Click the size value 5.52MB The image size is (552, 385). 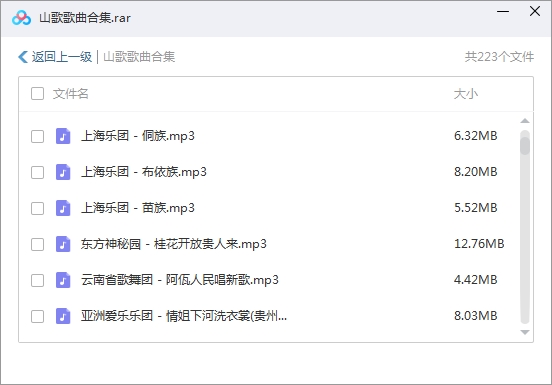point(476,208)
